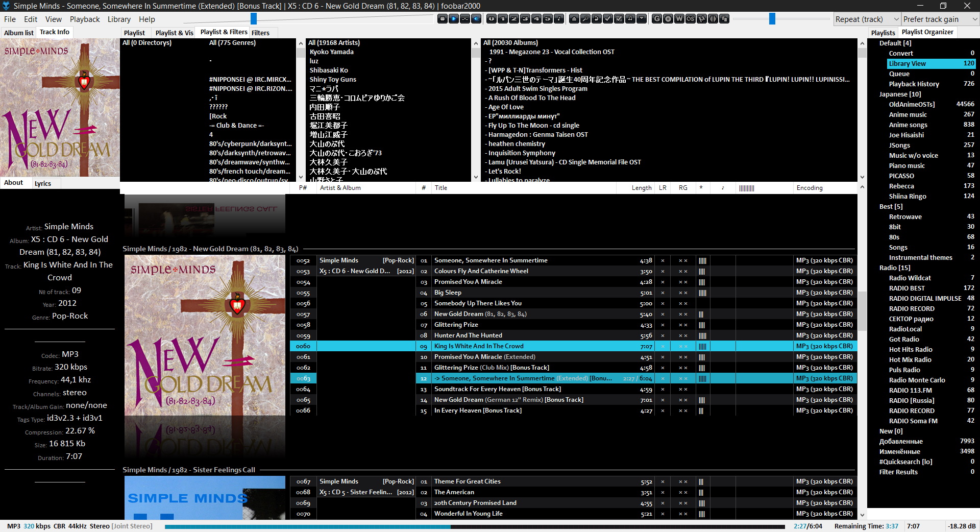Select the RADIO BEST playlist
This screenshot has width=980, height=532.
click(906, 288)
